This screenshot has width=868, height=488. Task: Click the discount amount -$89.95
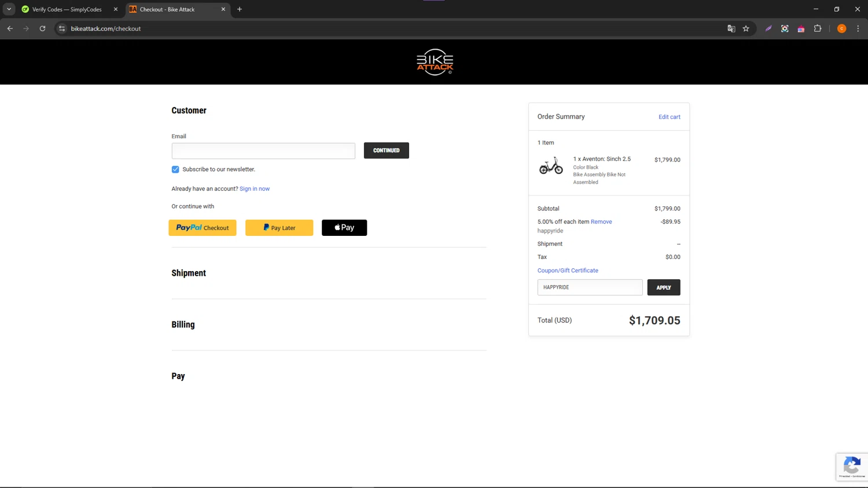pyautogui.click(x=670, y=221)
